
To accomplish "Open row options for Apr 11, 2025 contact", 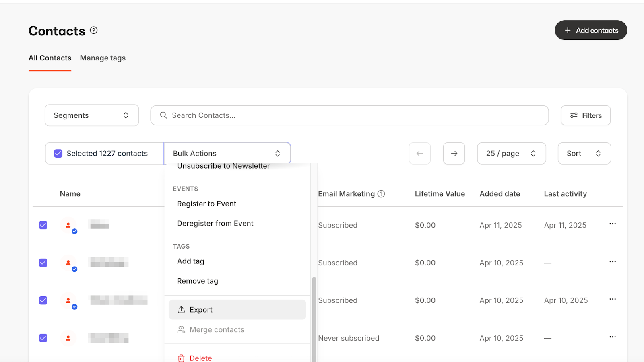I will click(613, 224).
